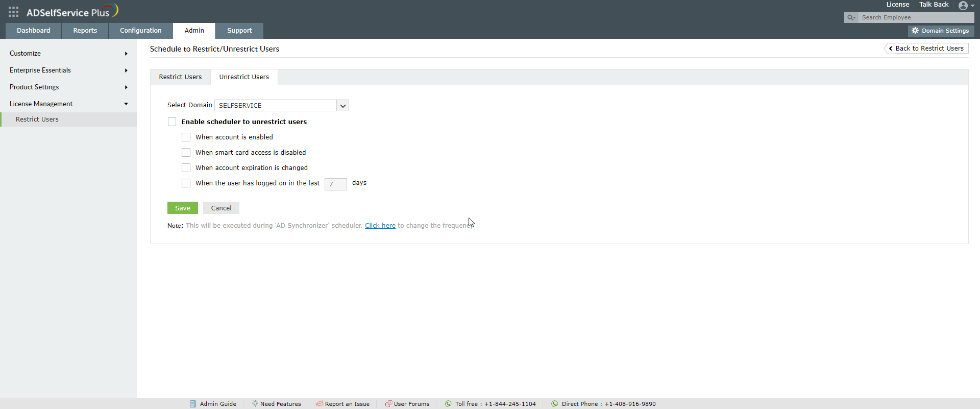Viewport: 980px width, 409px height.
Task: Open the Reports tab
Action: 85,31
